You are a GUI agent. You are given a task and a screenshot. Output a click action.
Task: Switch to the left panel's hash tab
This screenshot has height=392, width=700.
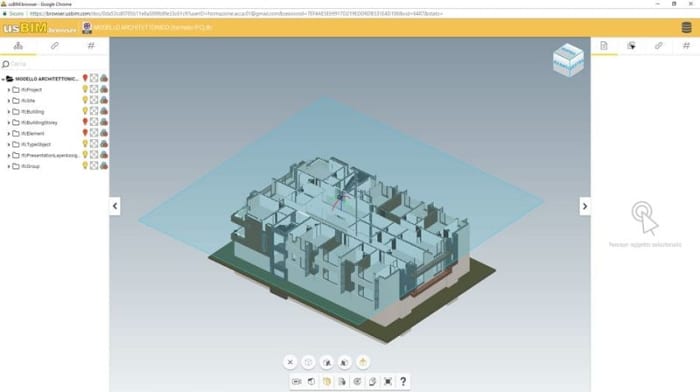click(x=91, y=46)
